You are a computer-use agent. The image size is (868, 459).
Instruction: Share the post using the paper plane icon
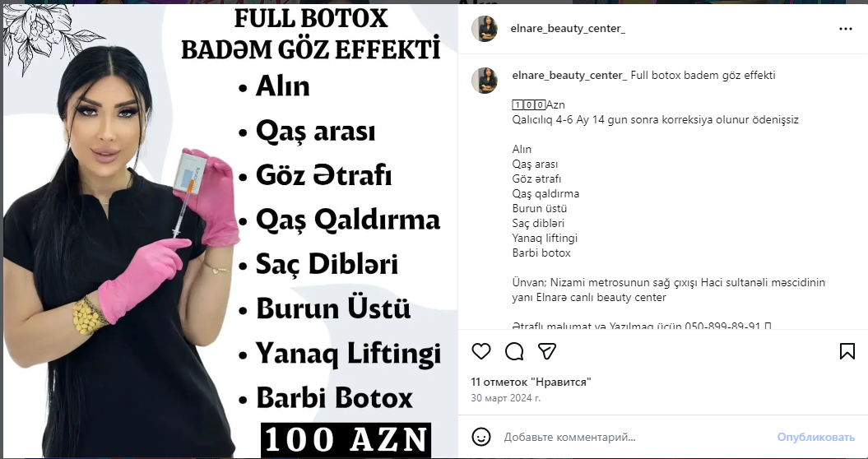547,351
